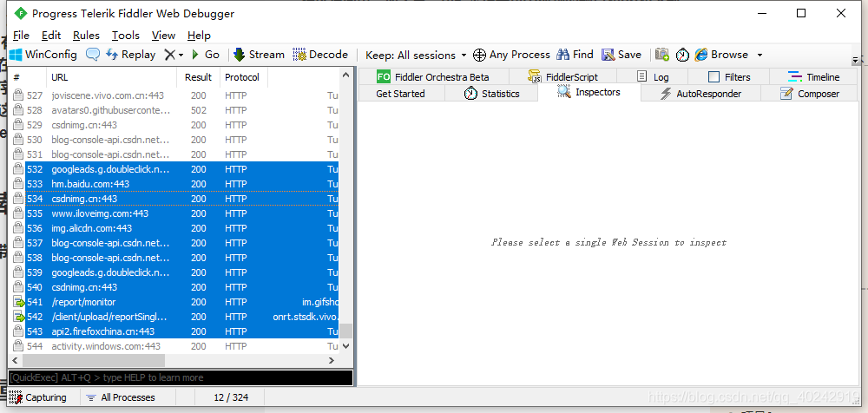Select session 527 joviscene.vivo.com.cn:443
The height and width of the screenshot is (413, 868).
(174, 95)
